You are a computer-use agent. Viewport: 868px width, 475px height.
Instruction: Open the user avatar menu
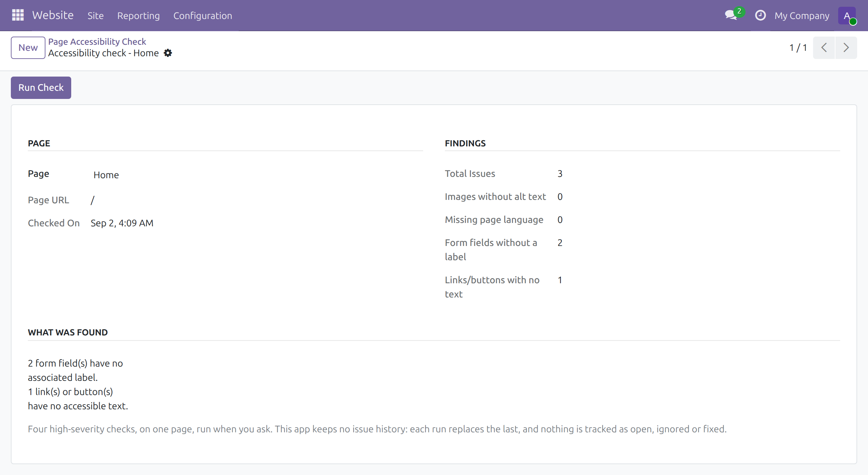847,16
